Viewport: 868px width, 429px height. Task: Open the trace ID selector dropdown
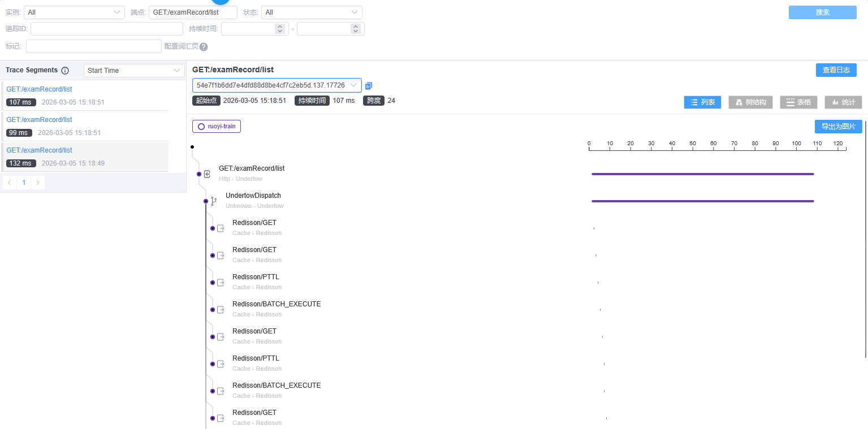(277, 85)
